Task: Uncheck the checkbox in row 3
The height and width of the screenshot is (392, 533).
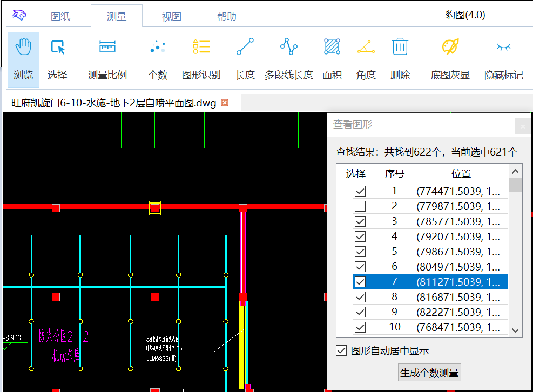Action: 360,221
